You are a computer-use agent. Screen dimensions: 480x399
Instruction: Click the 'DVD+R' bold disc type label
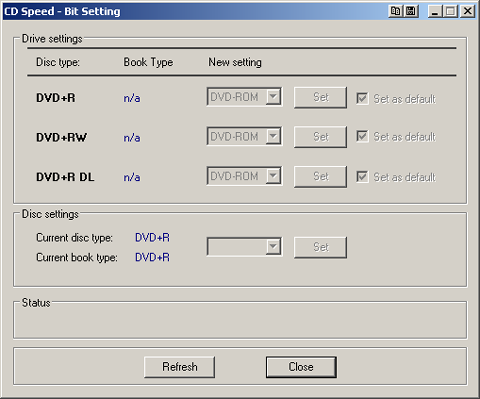point(56,98)
